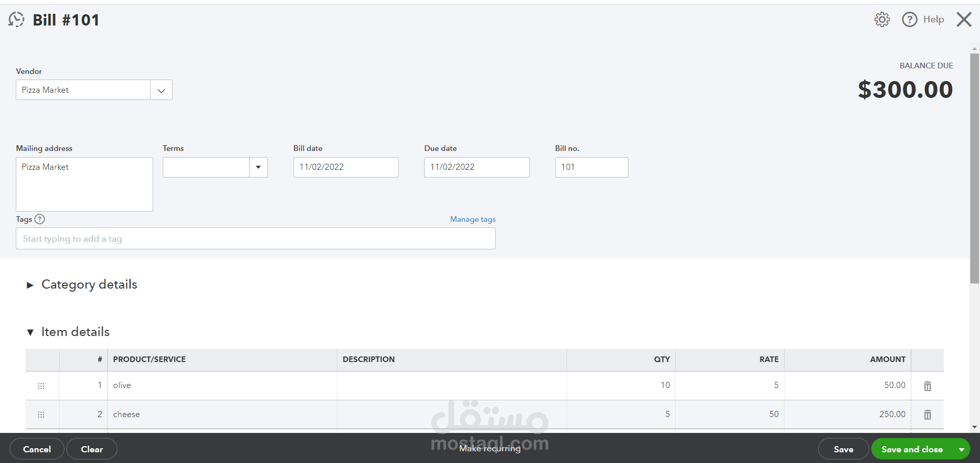Open the Manage tags link
This screenshot has width=980, height=463.
pyautogui.click(x=473, y=219)
